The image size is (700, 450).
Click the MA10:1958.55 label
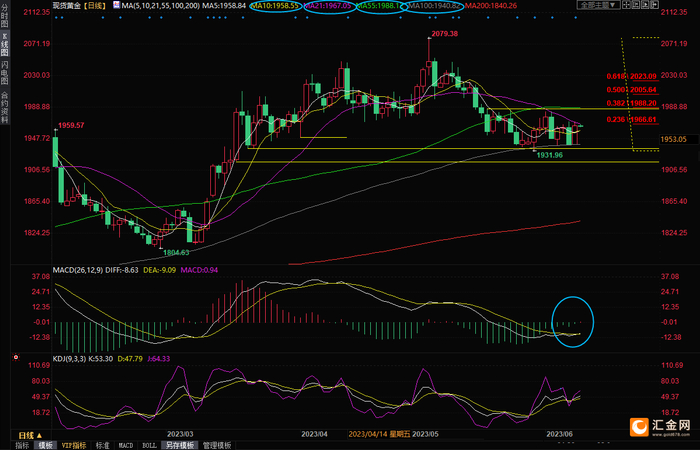[x=275, y=6]
